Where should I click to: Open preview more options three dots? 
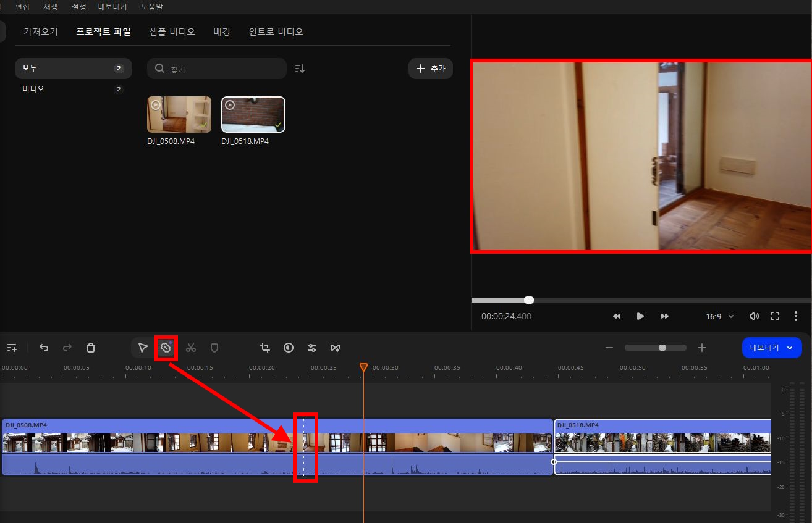[x=796, y=316]
